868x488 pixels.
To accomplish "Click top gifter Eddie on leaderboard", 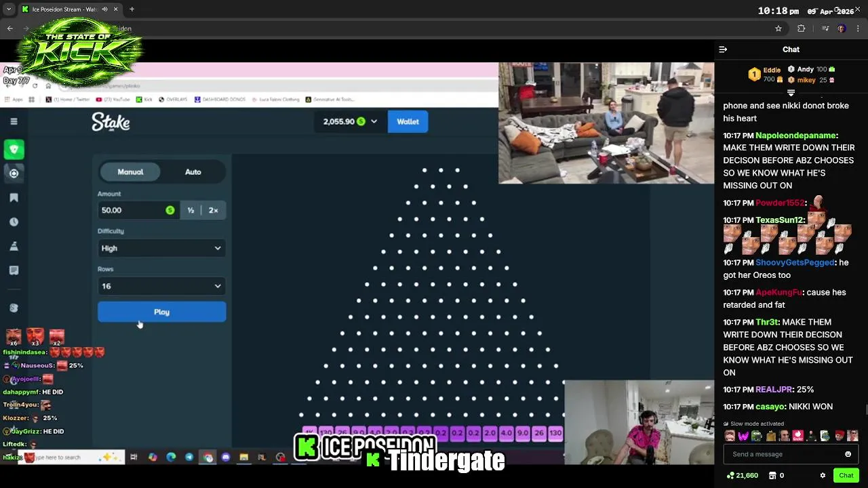I will tap(771, 70).
